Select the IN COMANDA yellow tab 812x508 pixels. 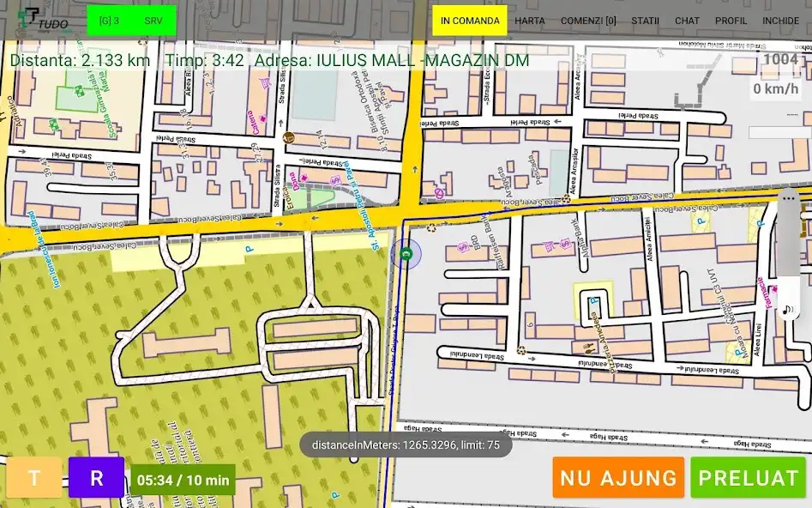pos(469,21)
